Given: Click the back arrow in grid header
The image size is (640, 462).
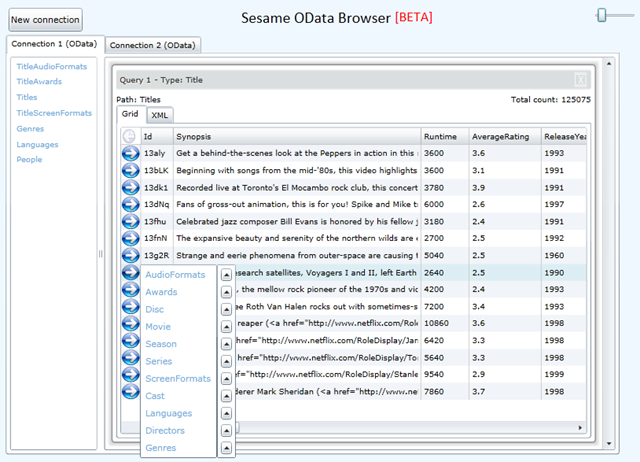Looking at the screenshot, I should click(x=129, y=136).
